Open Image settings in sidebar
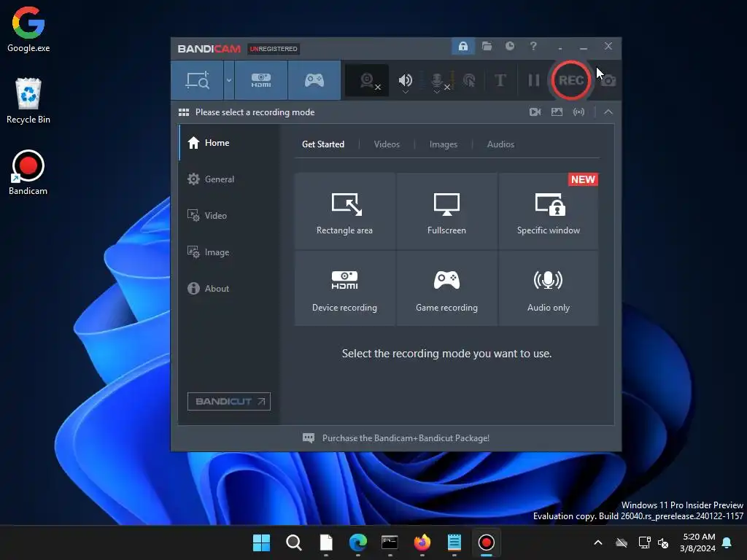This screenshot has width=747, height=560. (x=230, y=252)
